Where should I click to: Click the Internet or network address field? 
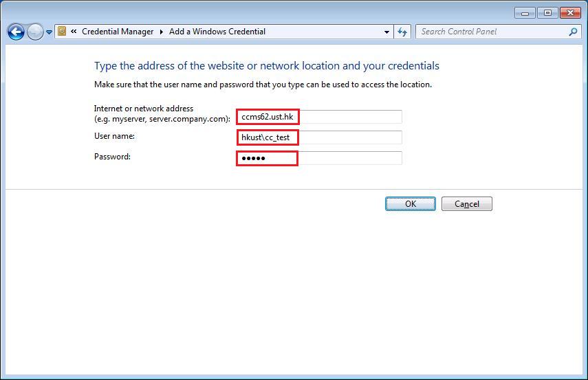[x=319, y=117]
